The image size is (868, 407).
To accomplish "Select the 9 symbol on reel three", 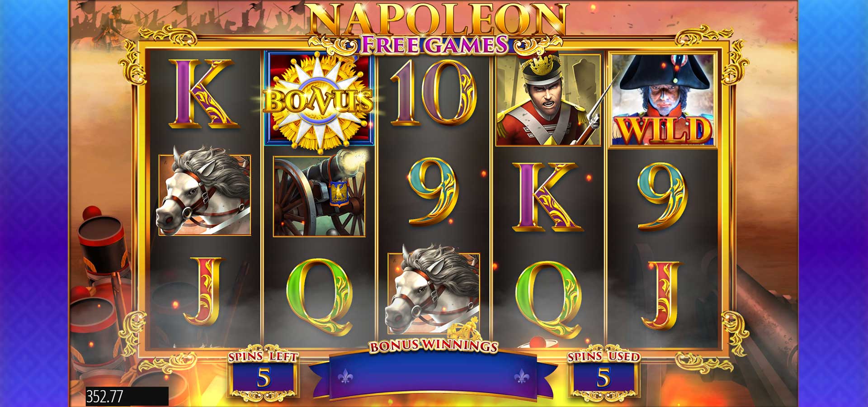I will coord(433,192).
